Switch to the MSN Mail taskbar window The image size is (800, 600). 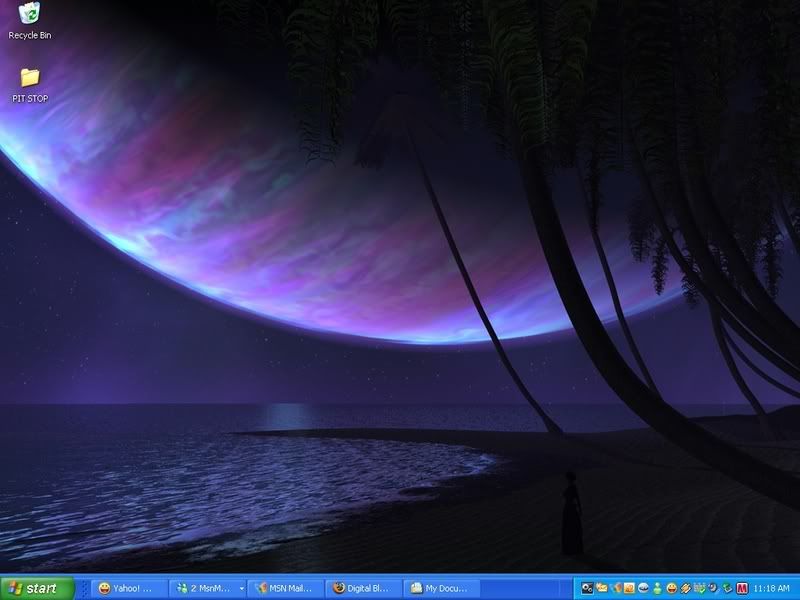[287, 589]
